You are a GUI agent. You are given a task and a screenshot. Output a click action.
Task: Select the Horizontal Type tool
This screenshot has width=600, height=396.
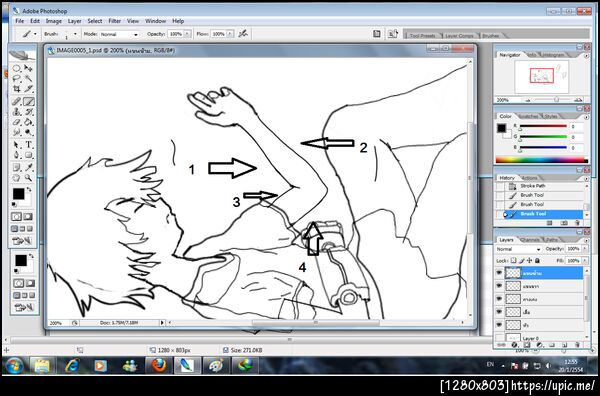(29, 145)
